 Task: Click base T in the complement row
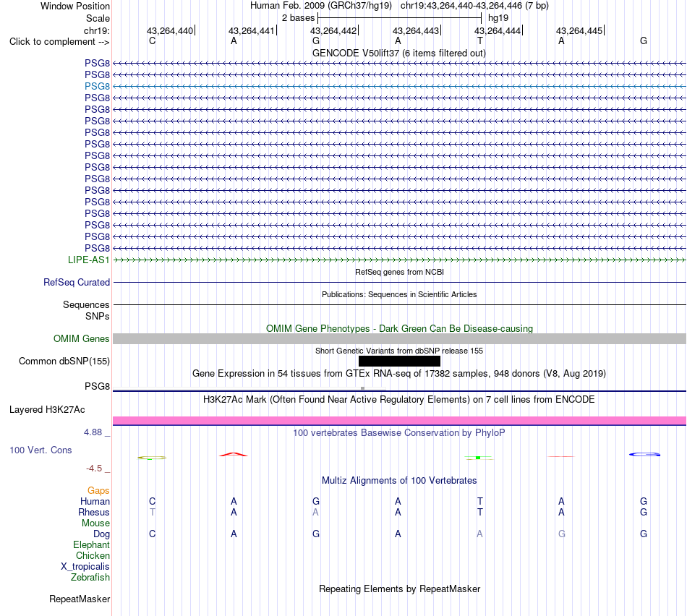click(479, 40)
